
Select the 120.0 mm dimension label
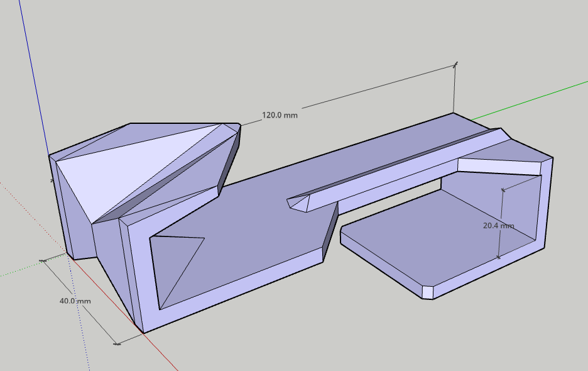tap(280, 115)
